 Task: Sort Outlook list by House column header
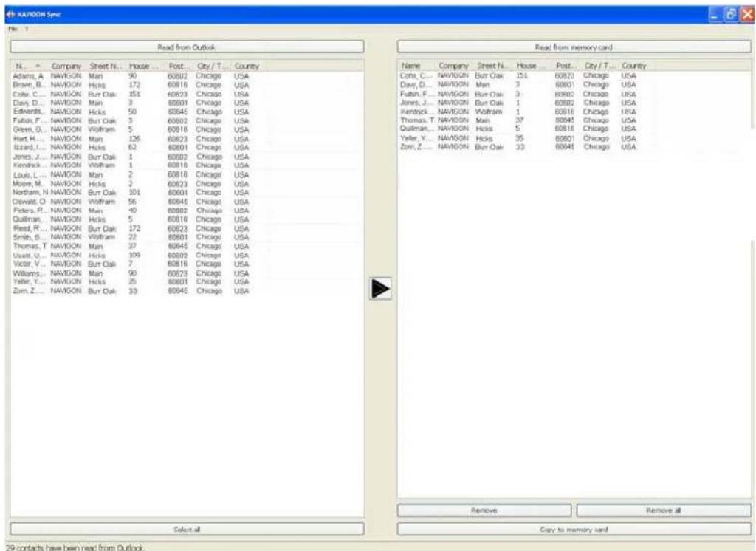[144, 66]
